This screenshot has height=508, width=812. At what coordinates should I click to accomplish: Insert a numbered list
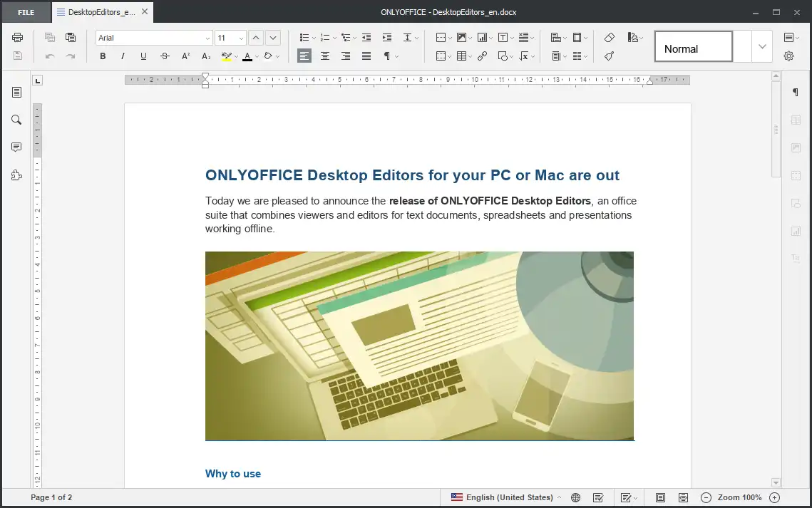pyautogui.click(x=324, y=37)
